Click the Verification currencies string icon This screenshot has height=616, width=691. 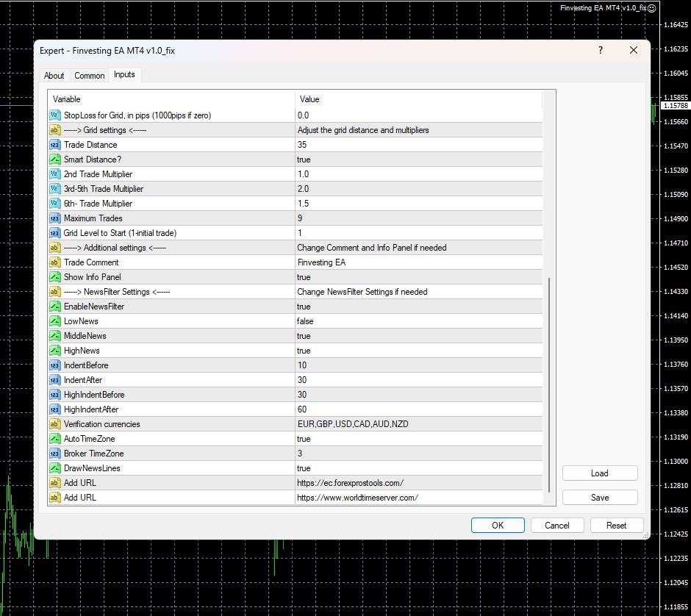pos(54,424)
